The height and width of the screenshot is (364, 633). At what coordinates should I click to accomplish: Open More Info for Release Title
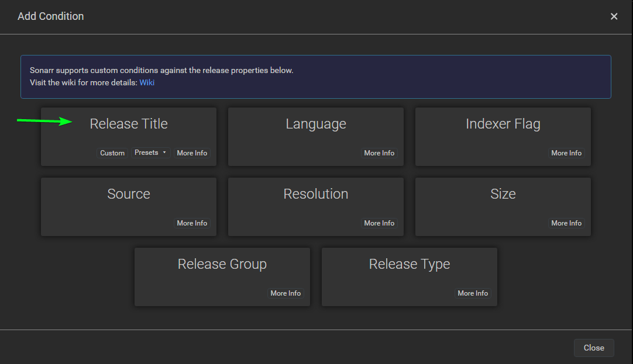(192, 152)
